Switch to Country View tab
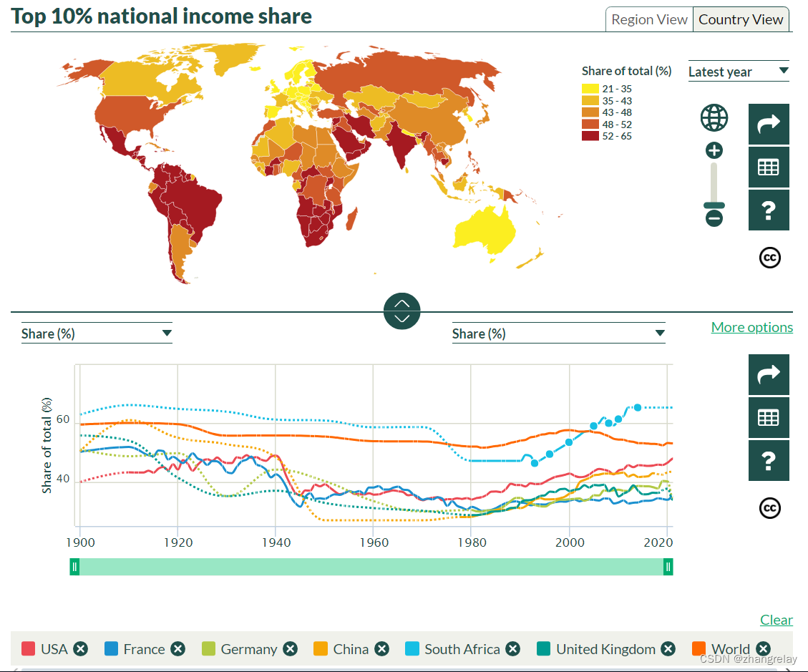808x672 pixels. click(741, 19)
